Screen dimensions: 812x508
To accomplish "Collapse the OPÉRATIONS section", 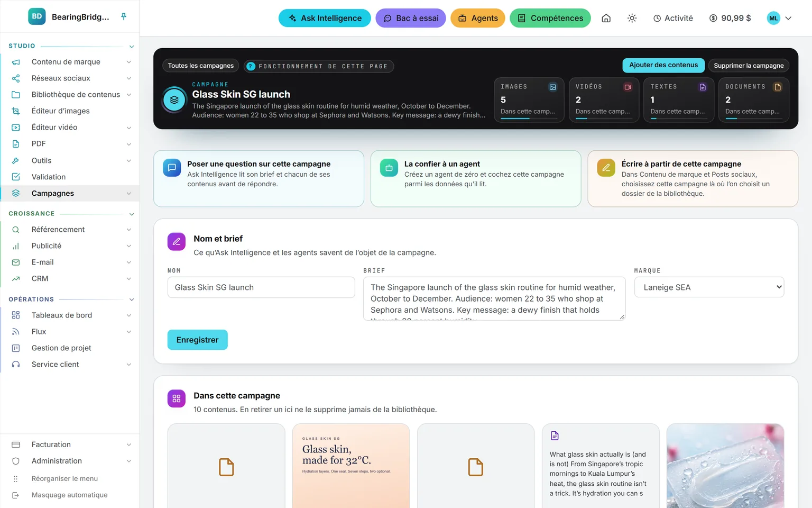I will tap(132, 300).
